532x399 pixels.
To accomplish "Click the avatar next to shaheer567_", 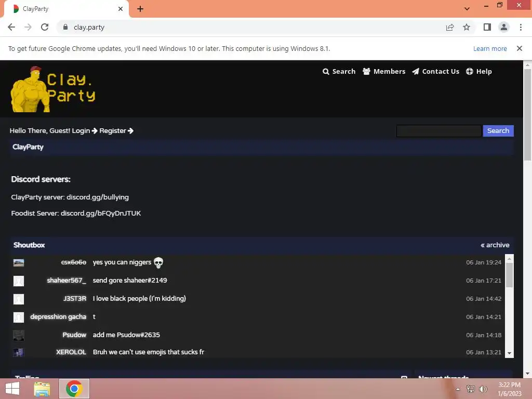I will pos(19,281).
